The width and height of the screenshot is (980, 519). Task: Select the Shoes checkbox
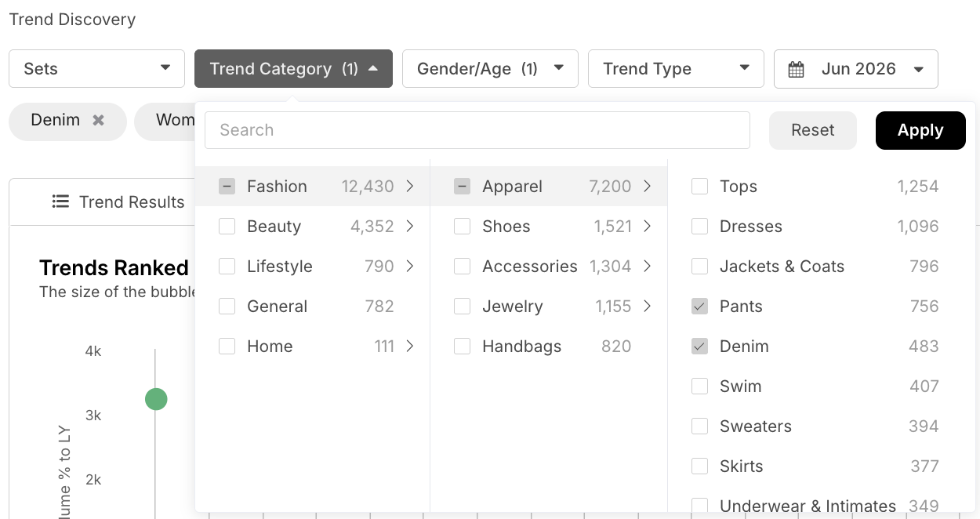click(462, 227)
